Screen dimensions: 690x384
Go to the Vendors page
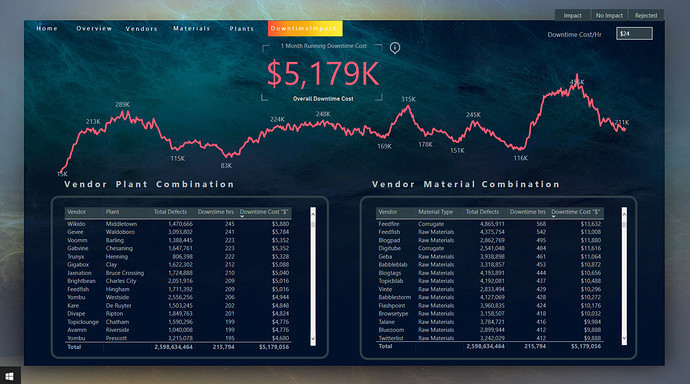coord(141,29)
